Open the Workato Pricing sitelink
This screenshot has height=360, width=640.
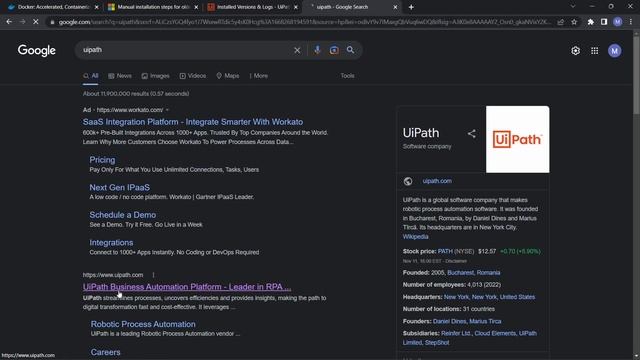(102, 160)
